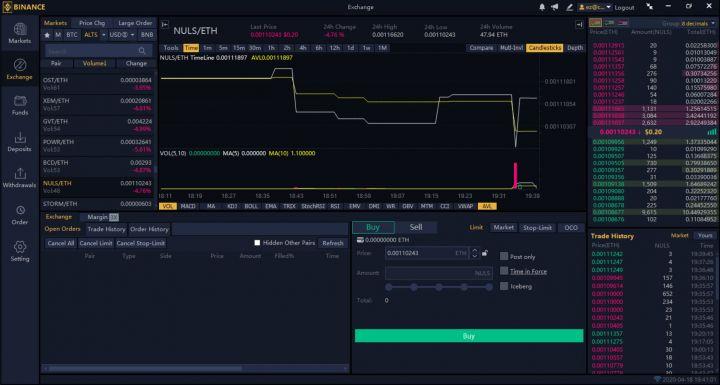Toggle the Hidden Other Pairs checkbox
This screenshot has height=385, width=720.
[x=257, y=243]
